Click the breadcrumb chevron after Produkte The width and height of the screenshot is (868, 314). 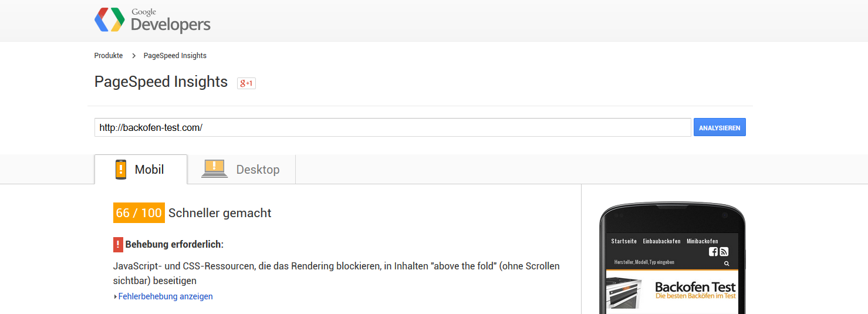coord(134,56)
